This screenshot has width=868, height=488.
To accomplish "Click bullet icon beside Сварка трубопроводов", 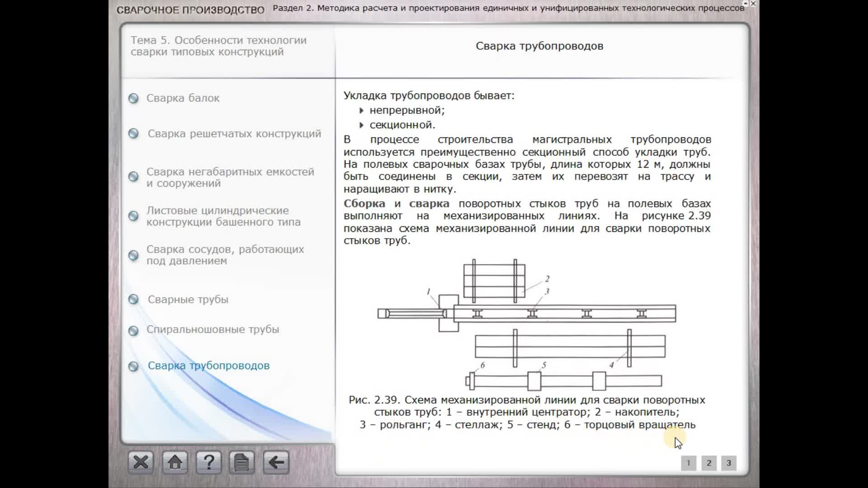I will click(x=133, y=366).
